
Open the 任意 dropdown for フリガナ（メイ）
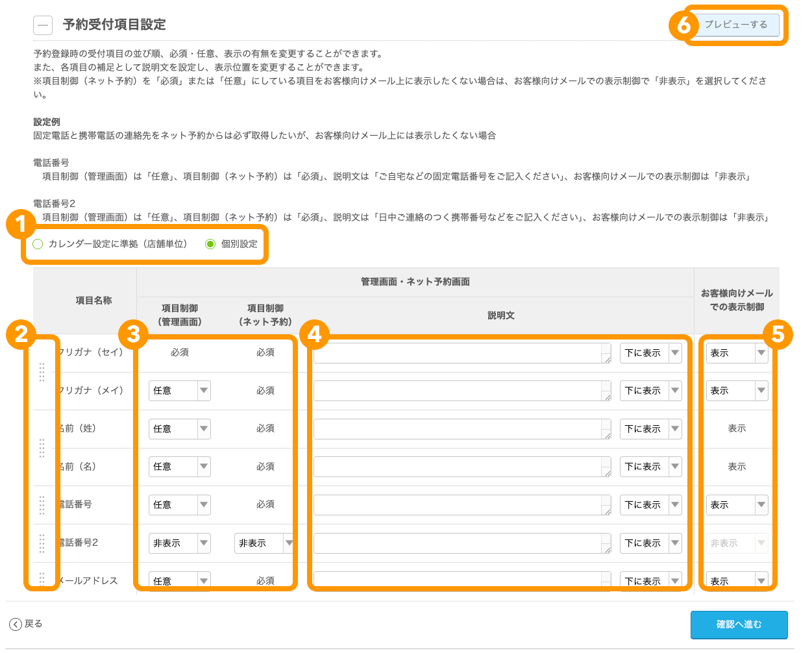[x=180, y=390]
